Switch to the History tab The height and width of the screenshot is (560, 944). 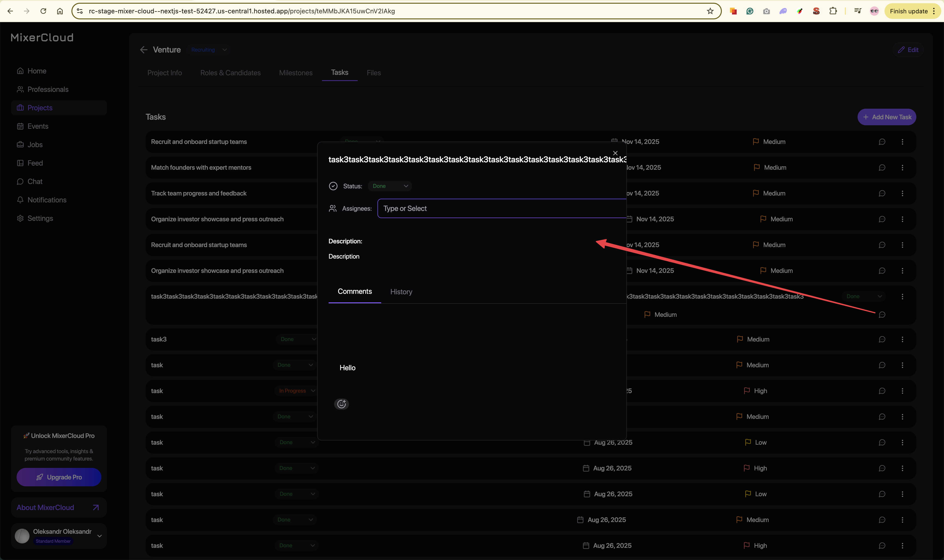click(x=401, y=292)
